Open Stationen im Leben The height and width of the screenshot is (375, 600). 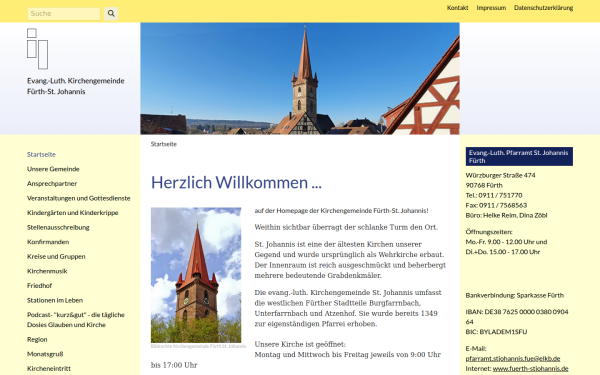(x=55, y=300)
